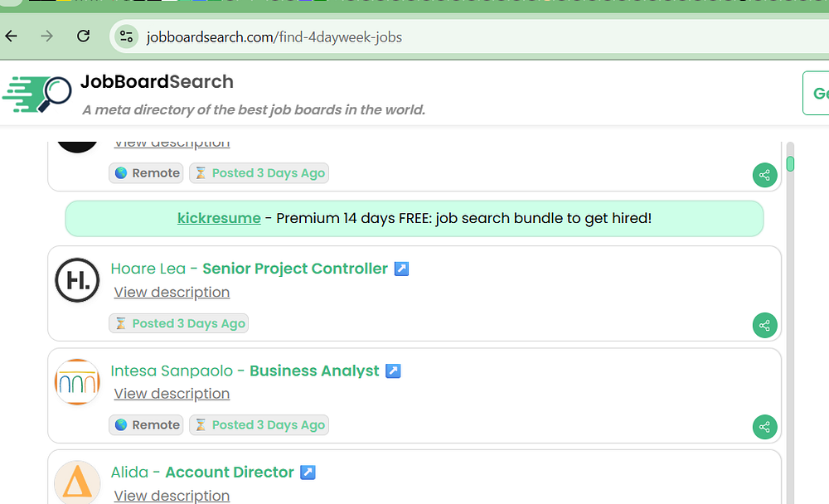
Task: Open Hoare Lea Senior Project Controller job
Action: [x=249, y=269]
